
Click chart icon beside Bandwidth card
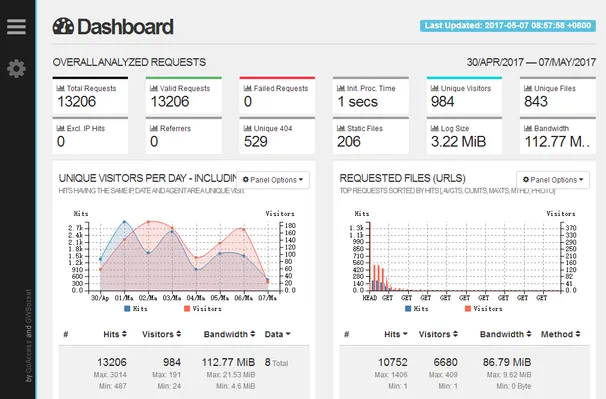[528, 128]
